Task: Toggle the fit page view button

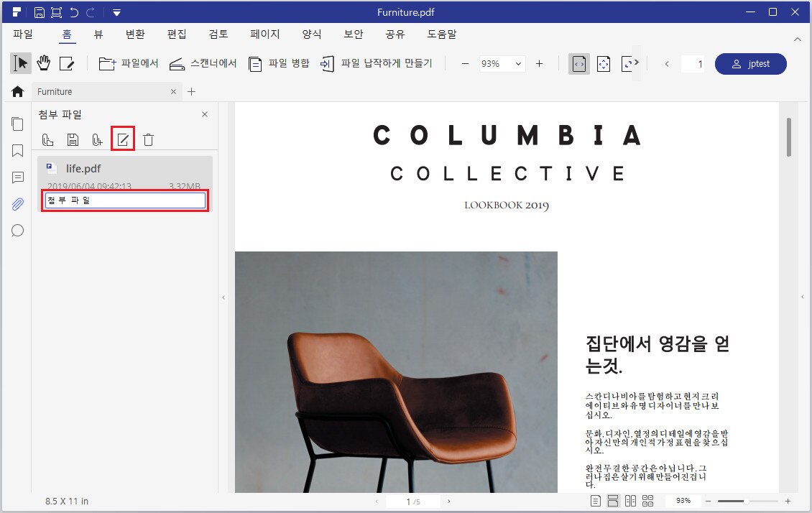Action: point(604,64)
